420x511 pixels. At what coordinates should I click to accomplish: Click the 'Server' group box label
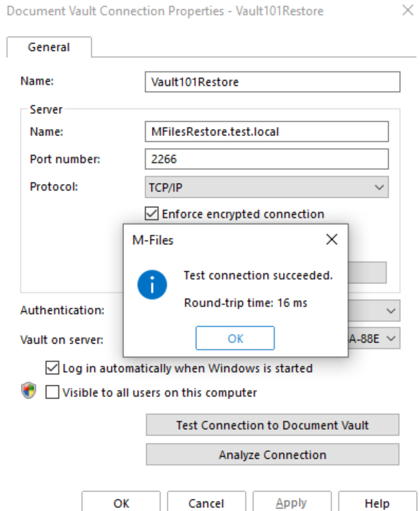pyautogui.click(x=46, y=109)
